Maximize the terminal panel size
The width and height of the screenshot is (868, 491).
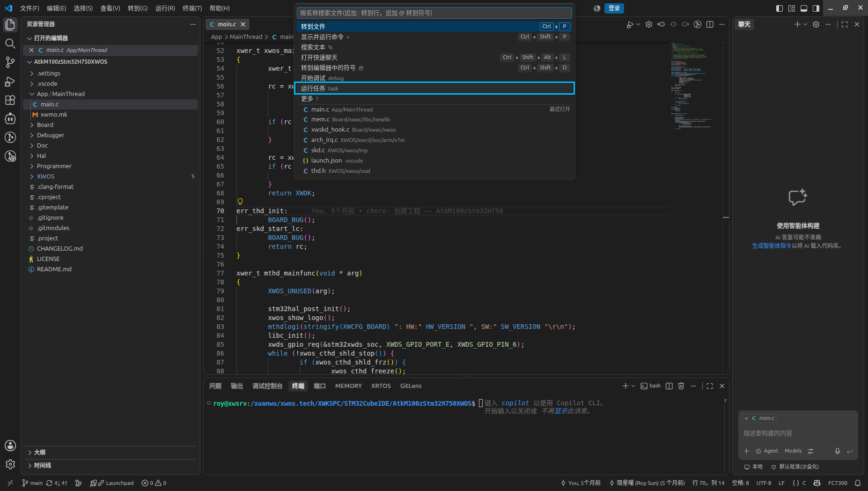(710, 386)
